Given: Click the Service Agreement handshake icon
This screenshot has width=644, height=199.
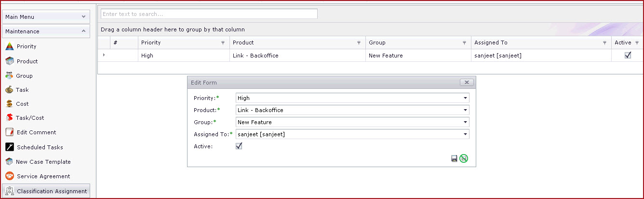Looking at the screenshot, I should point(9,176).
